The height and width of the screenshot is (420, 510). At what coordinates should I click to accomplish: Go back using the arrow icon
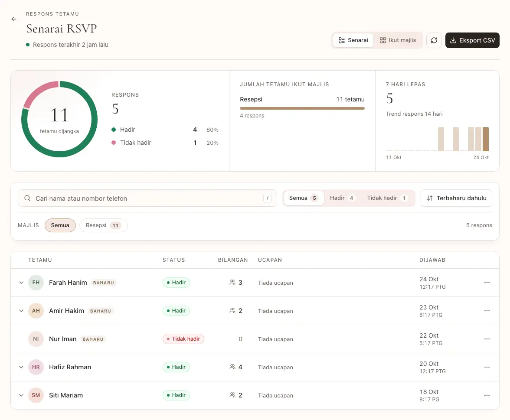[x=14, y=19]
